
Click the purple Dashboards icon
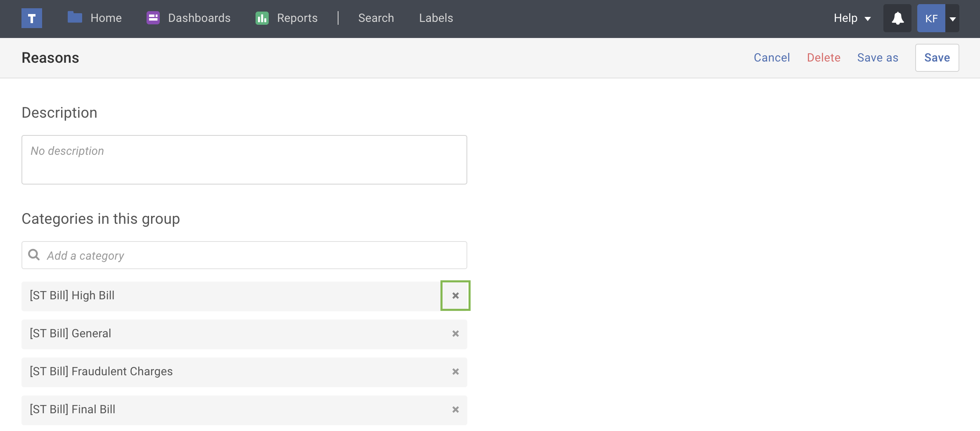(153, 18)
